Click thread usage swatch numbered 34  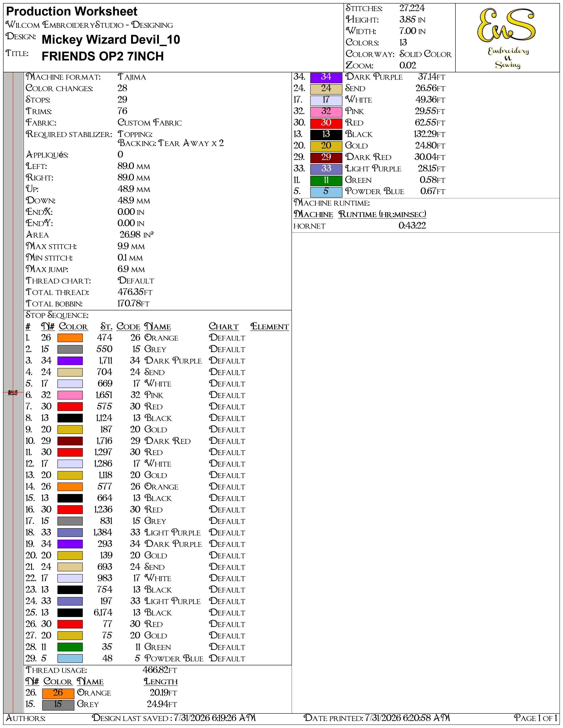click(x=326, y=77)
